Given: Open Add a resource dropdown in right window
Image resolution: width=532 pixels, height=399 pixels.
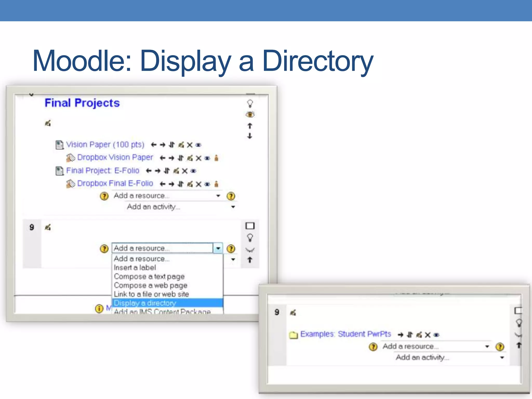Looking at the screenshot, I should [x=436, y=347].
